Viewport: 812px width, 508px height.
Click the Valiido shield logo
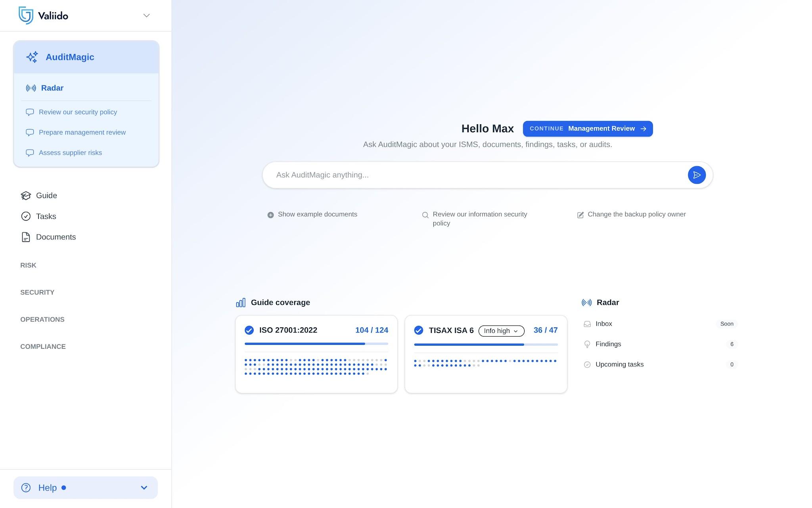[x=26, y=15]
